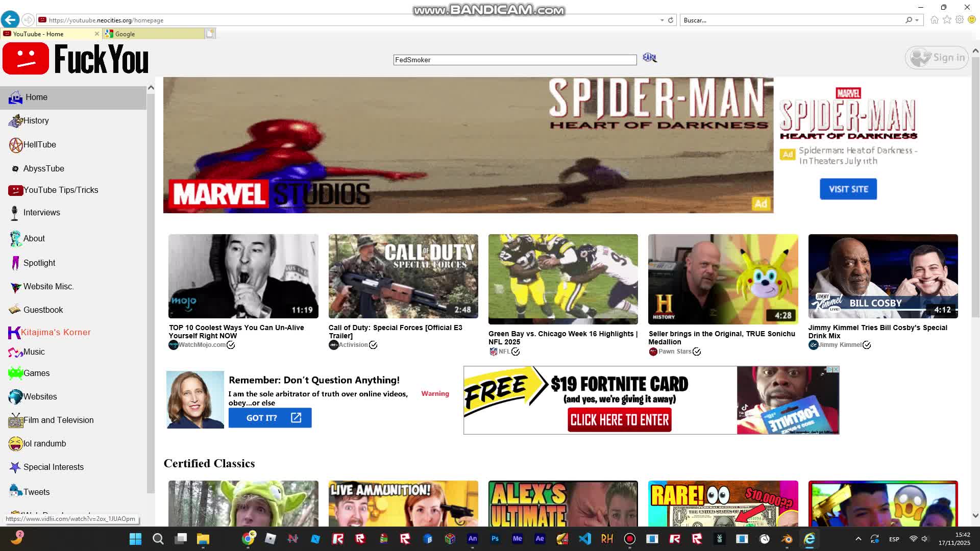Open History in the sidebar menu
The height and width of the screenshot is (551, 980).
36,121
